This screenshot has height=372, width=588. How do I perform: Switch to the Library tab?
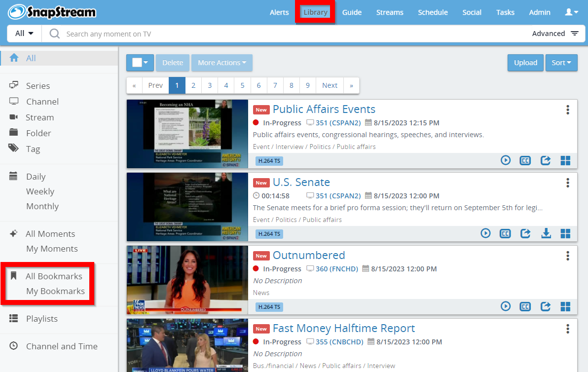coord(315,12)
